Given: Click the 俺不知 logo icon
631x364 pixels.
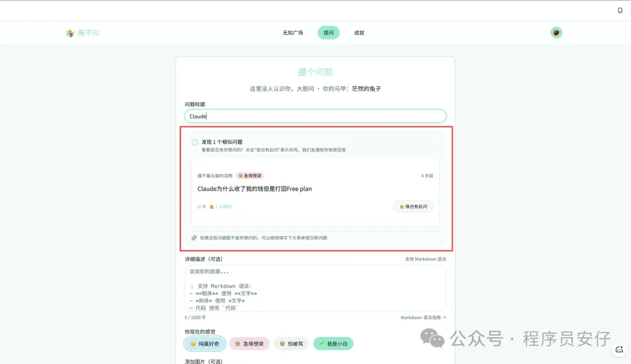Looking at the screenshot, I should click(70, 33).
